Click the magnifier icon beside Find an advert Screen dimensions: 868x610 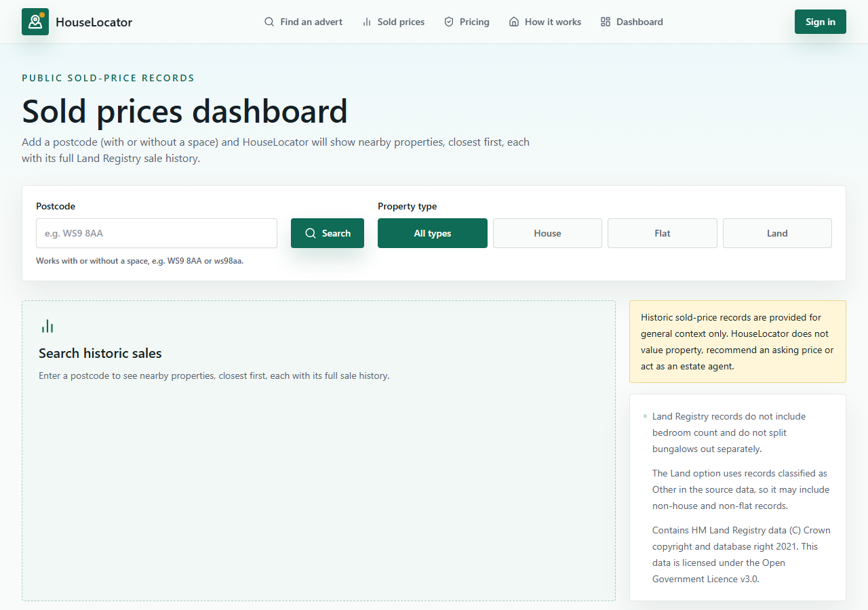pyautogui.click(x=269, y=22)
